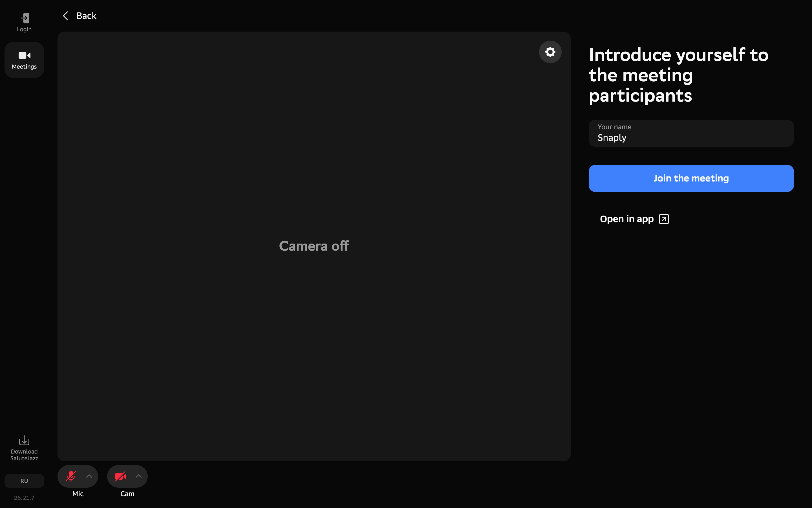This screenshot has height=508, width=812.
Task: Click Join the meeting button
Action: point(691,178)
